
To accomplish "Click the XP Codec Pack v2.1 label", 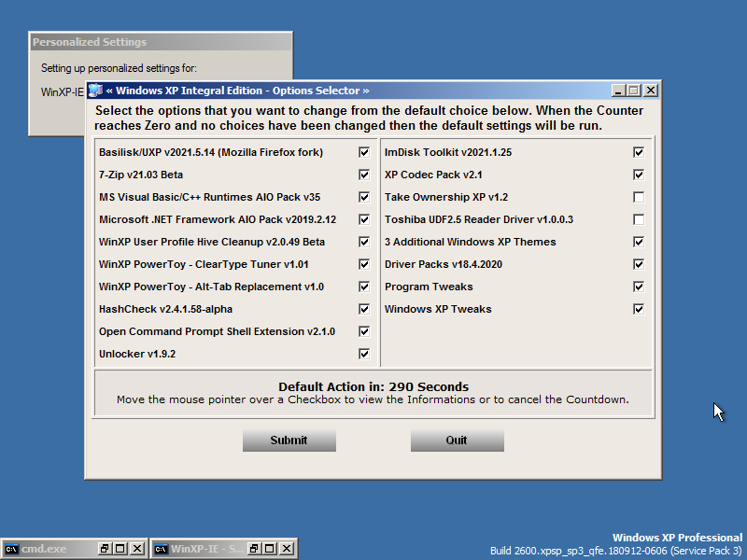I will pos(433,175).
